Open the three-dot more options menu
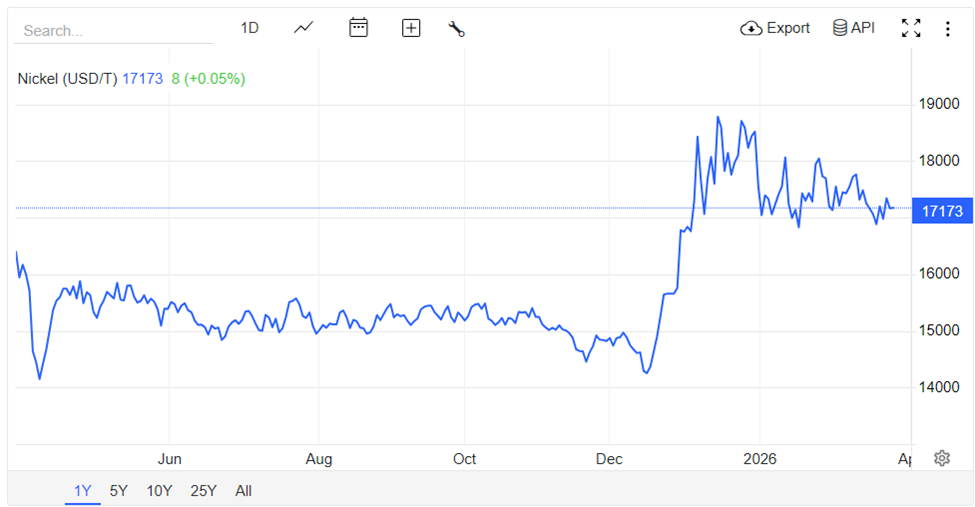Image resolution: width=975 pixels, height=507 pixels. coord(947,28)
